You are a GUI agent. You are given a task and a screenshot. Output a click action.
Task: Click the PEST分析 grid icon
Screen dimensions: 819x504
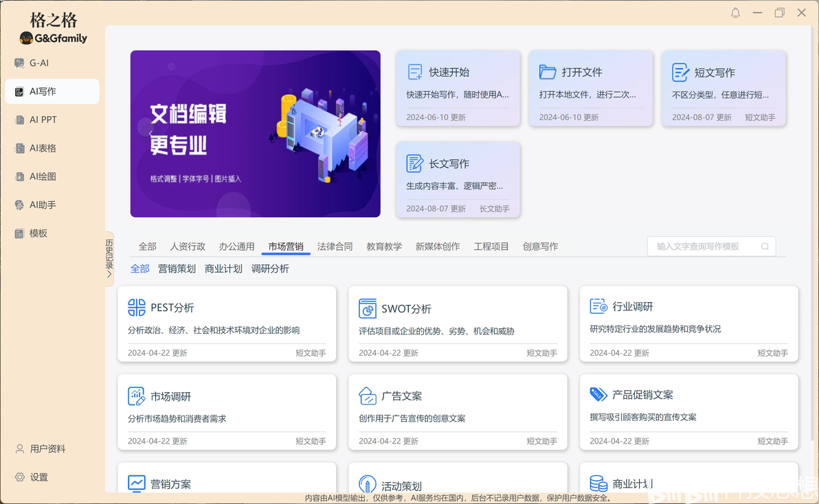(136, 308)
